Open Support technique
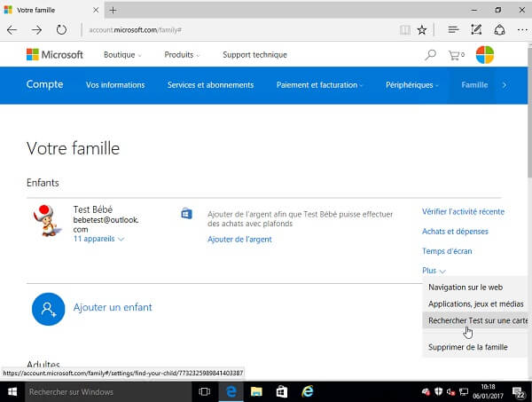 [254, 55]
